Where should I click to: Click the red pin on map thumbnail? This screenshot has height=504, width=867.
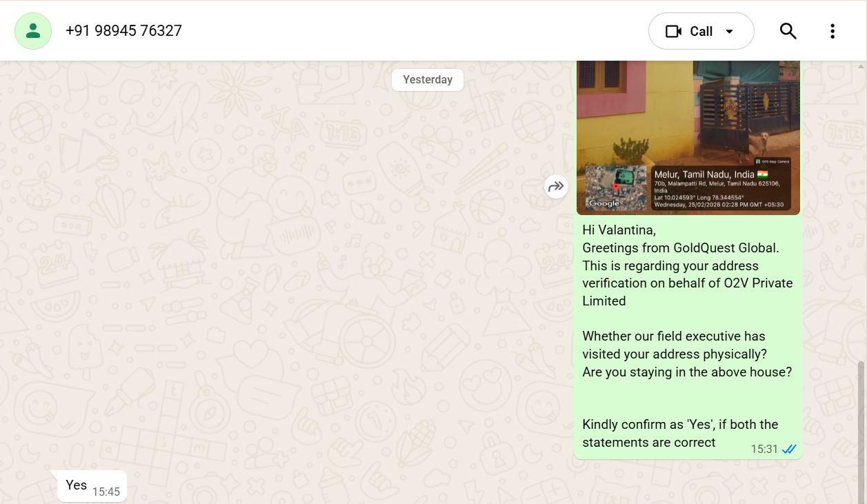(616, 188)
